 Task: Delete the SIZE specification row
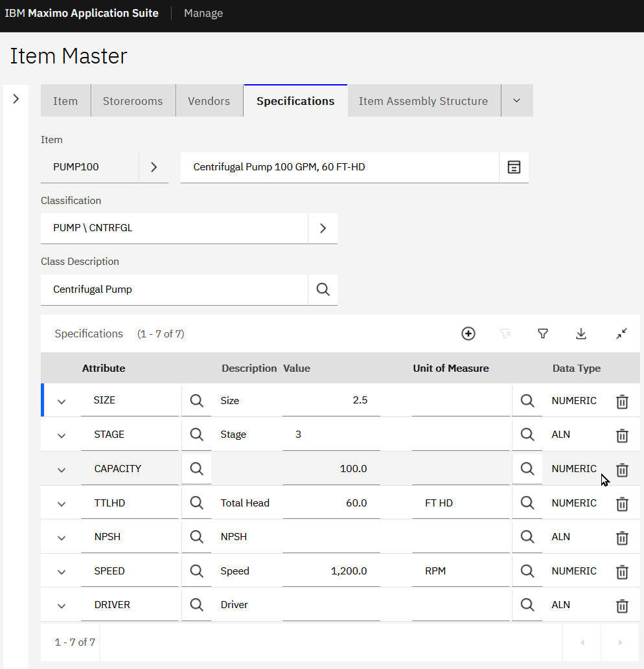(x=622, y=402)
